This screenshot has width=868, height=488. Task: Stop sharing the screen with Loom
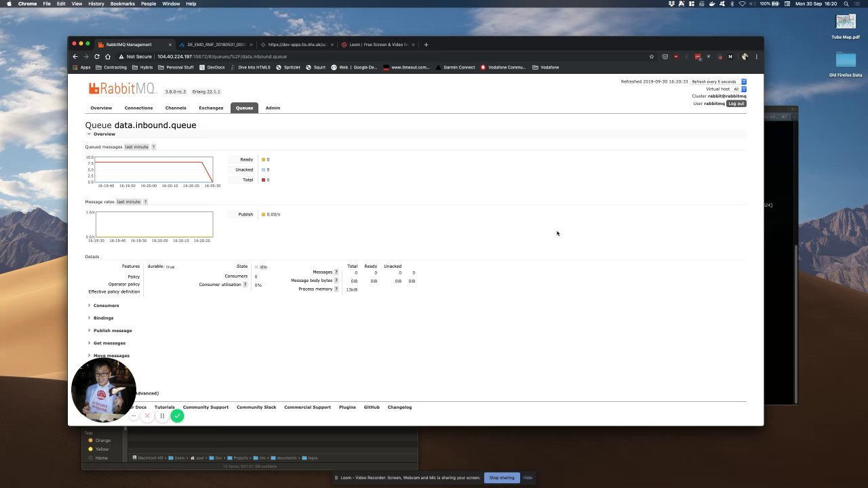click(x=502, y=478)
